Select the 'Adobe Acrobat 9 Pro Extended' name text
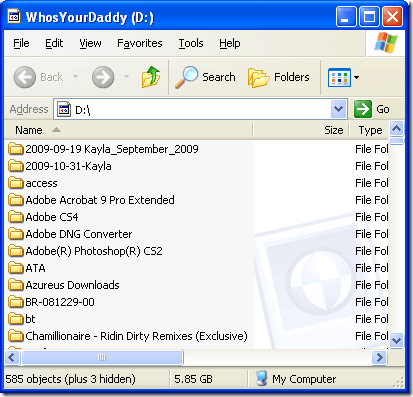 tap(100, 200)
